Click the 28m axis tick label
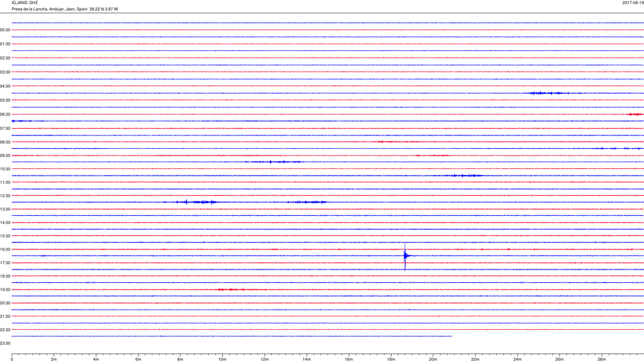The height and width of the screenshot is (362, 644). point(602,359)
